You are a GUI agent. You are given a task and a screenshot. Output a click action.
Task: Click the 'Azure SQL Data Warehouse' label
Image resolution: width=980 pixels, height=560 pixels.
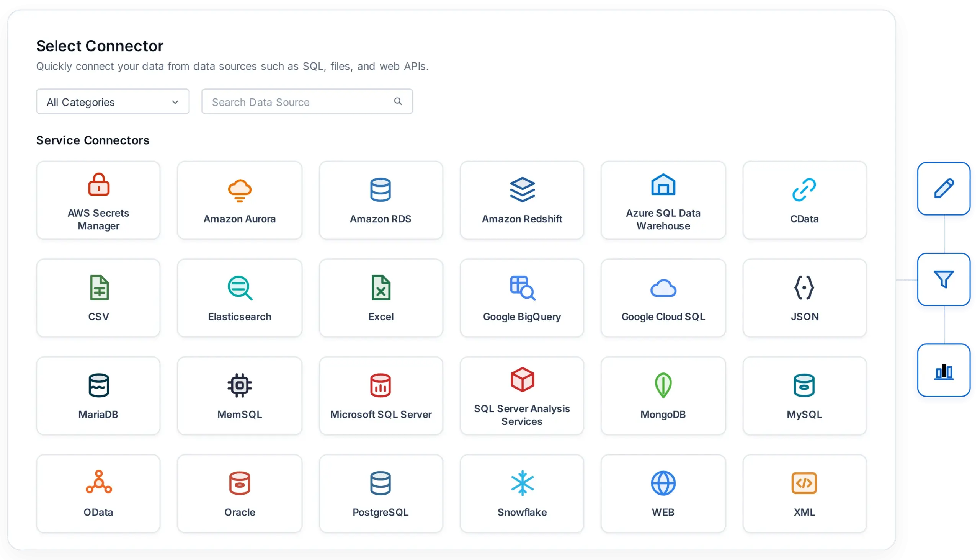[x=663, y=219]
